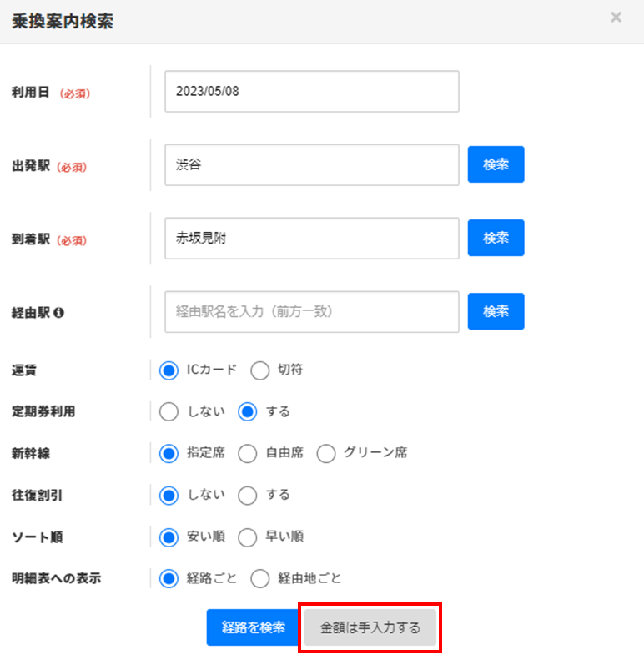Viewport: 644px width, 670px height.
Task: Click 検索 button next to 到着駅
Action: click(496, 238)
